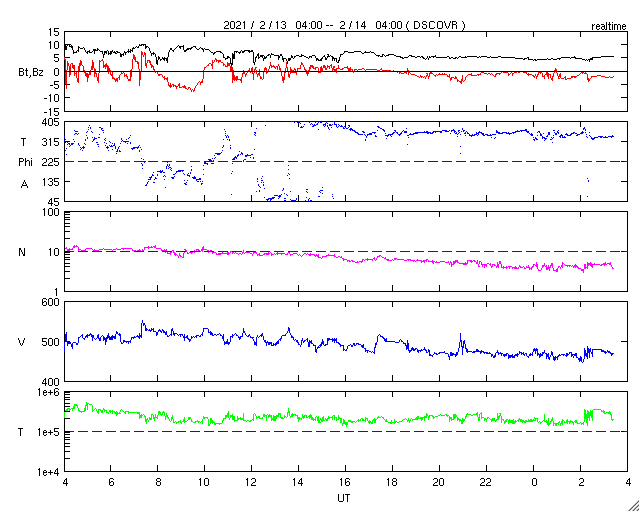Click the "realtime" label above the plots
Screen dimensions: 640x512
(609, 27)
